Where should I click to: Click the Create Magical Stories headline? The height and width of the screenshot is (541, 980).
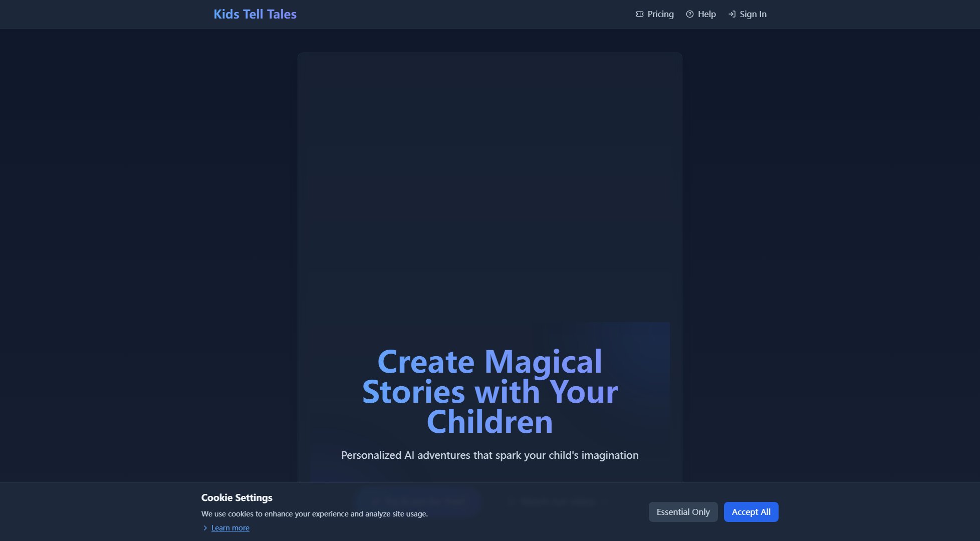coord(489,391)
